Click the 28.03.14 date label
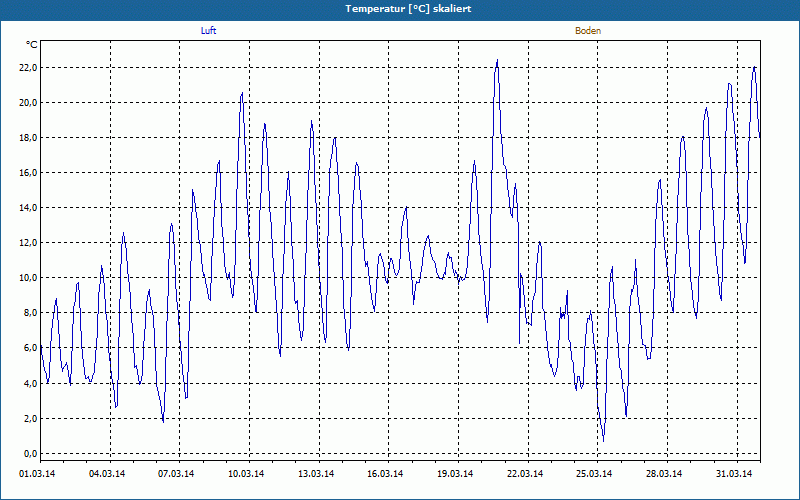This screenshot has height=500, width=800. (x=664, y=474)
